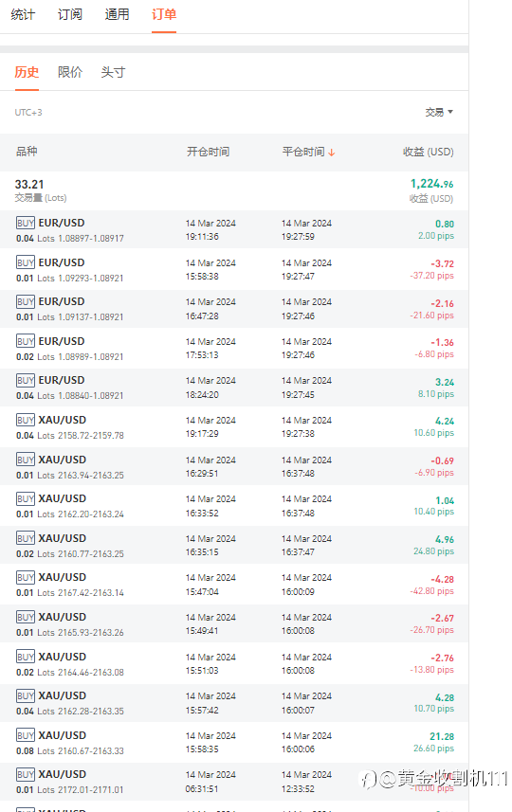The width and height of the screenshot is (512, 812).
Task: Open the 交易 filter dropdown
Action: pos(439,112)
